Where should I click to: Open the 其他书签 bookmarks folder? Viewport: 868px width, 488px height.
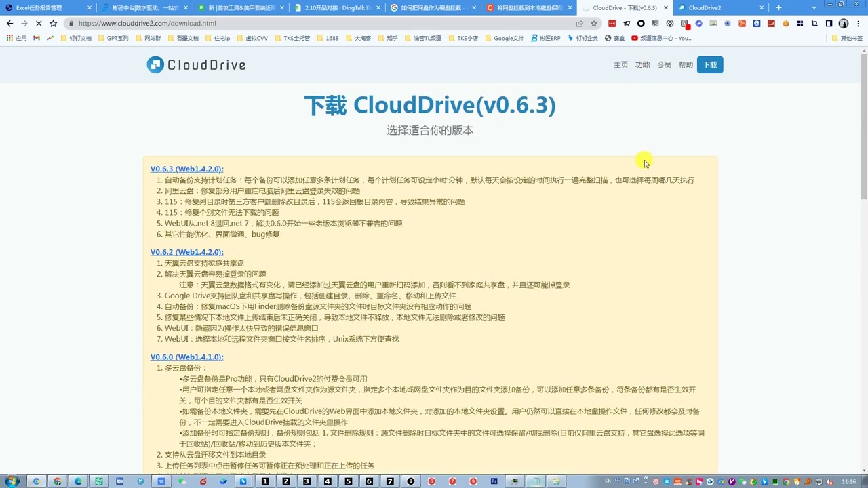(x=847, y=38)
